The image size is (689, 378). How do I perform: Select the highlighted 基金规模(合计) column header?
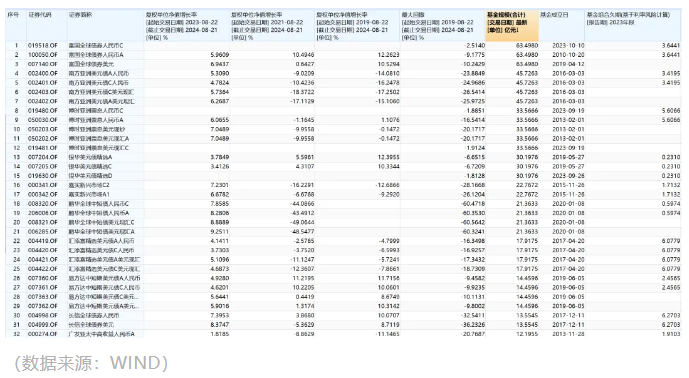[x=512, y=25]
